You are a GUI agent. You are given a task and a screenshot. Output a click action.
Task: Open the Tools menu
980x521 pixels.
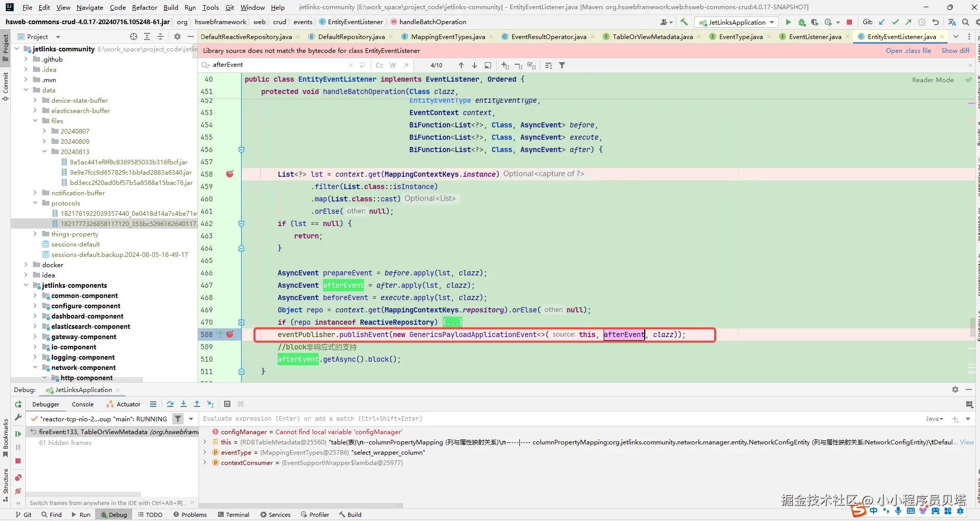(x=210, y=7)
